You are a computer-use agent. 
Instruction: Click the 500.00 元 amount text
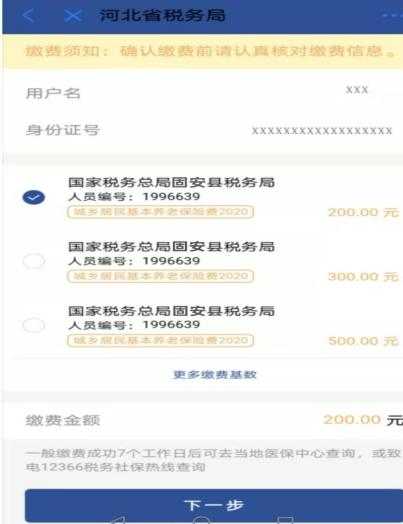(x=363, y=341)
